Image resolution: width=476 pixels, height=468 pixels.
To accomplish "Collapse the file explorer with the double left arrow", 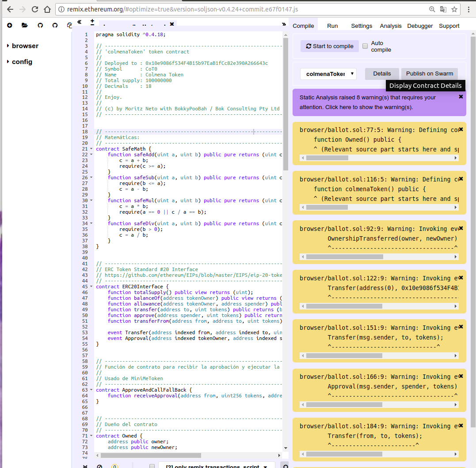I will tap(80, 22).
